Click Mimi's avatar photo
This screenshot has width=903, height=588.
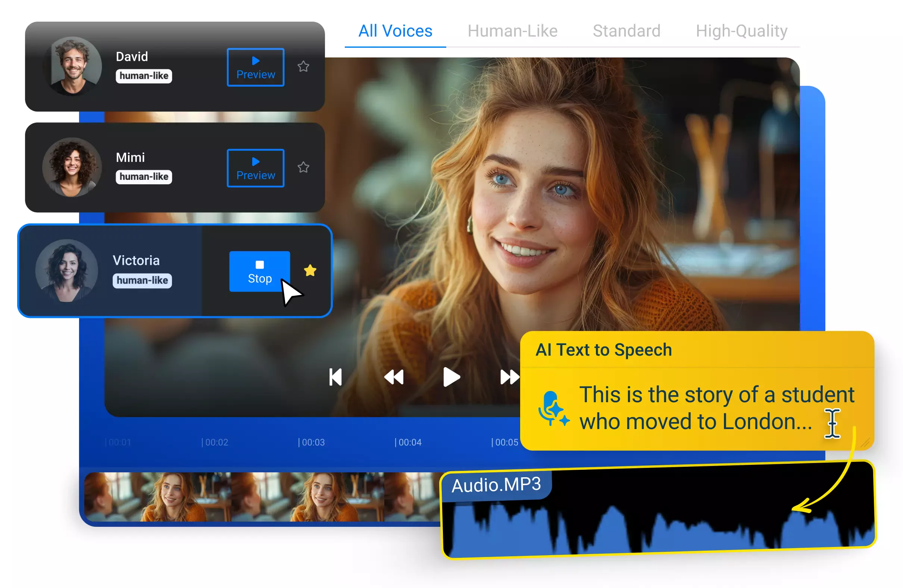72,167
